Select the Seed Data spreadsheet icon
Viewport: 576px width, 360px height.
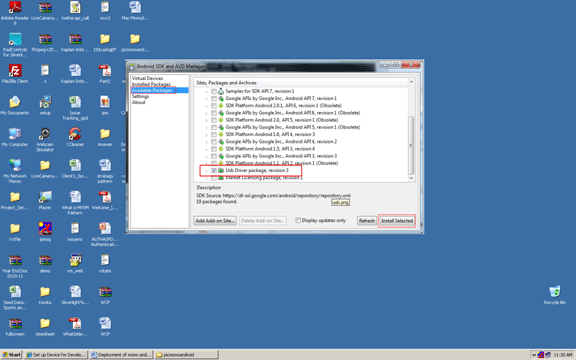tap(15, 292)
